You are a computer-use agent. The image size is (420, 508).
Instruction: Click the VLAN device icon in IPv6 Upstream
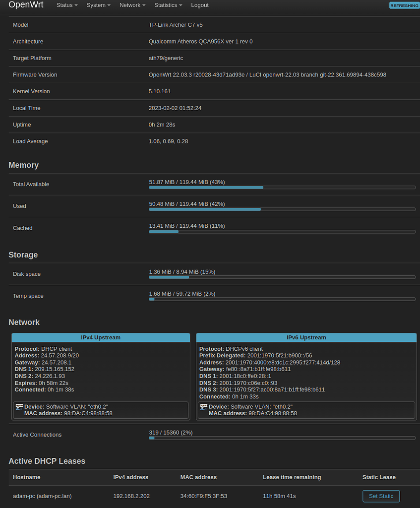[x=203, y=406]
